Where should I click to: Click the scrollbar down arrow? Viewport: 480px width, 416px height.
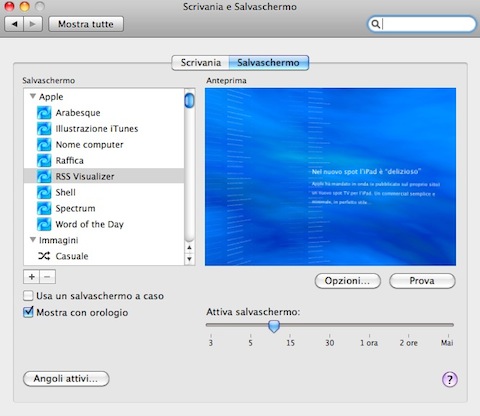(x=189, y=259)
